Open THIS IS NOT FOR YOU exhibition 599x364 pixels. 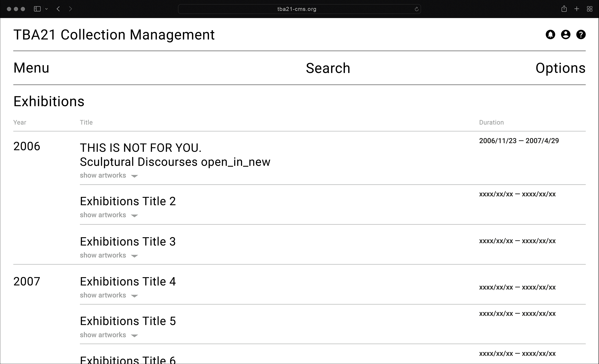tap(175, 155)
